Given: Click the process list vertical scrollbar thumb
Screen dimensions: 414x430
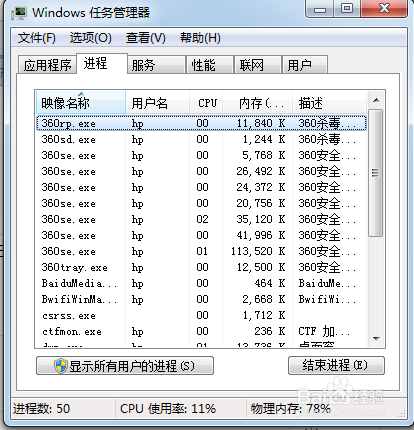Looking at the screenshot, I should [376, 173].
